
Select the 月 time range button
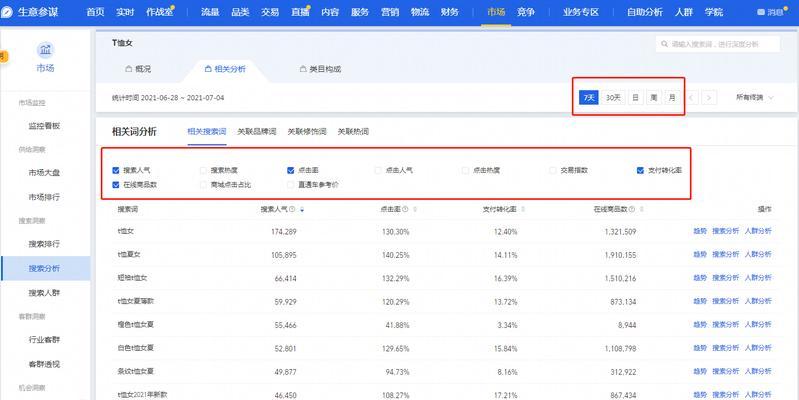click(672, 97)
